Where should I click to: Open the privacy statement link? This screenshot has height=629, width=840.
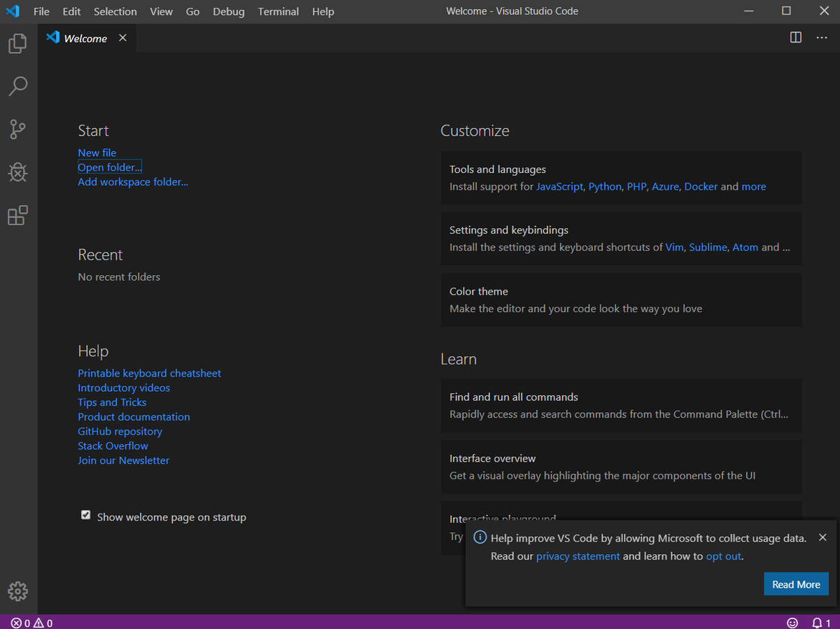click(577, 556)
